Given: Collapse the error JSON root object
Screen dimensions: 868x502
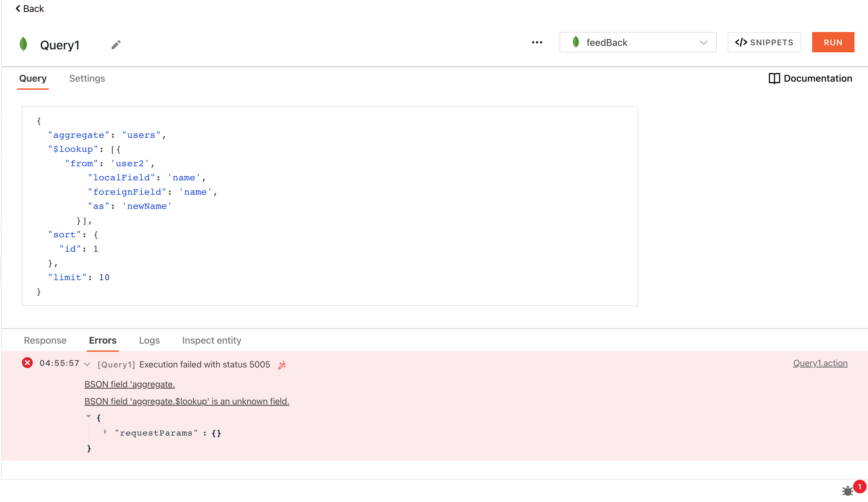Looking at the screenshot, I should pos(89,417).
